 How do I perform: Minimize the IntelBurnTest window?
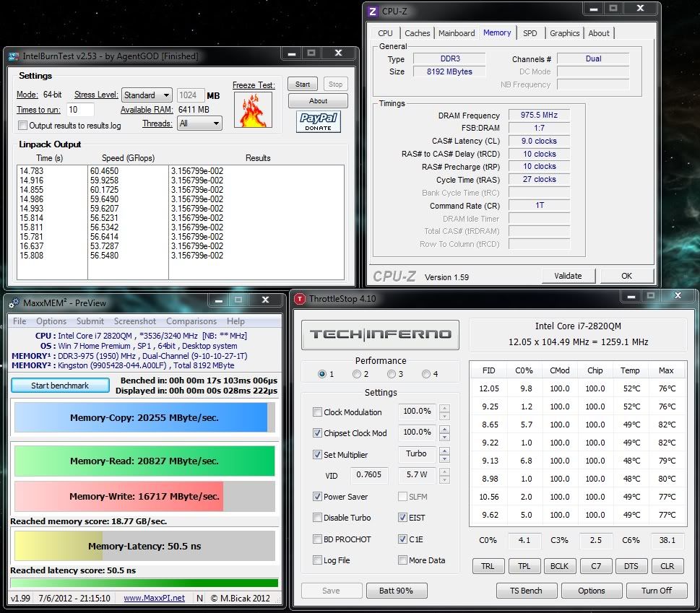tap(292, 53)
